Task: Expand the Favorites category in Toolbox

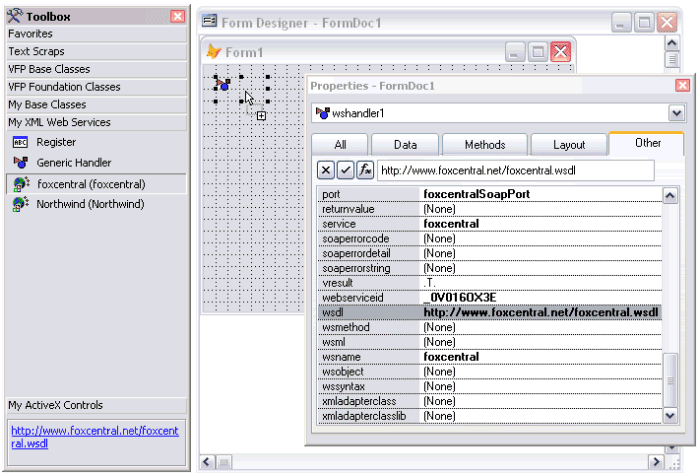Action: [96, 34]
